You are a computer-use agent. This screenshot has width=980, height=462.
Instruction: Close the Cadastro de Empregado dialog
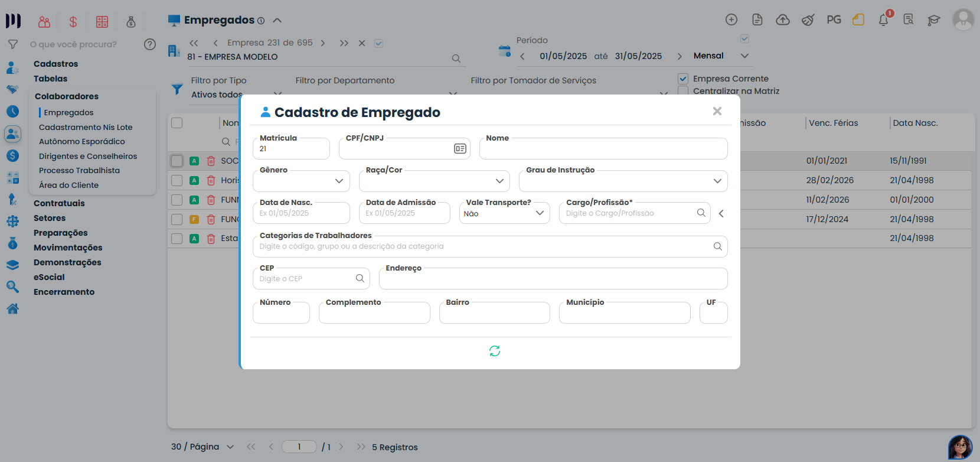click(717, 111)
